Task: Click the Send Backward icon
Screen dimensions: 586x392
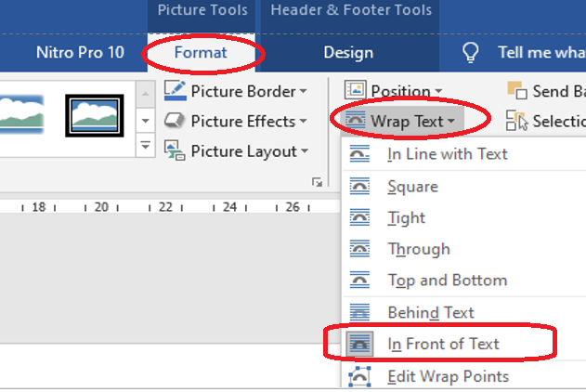Action: 516,90
